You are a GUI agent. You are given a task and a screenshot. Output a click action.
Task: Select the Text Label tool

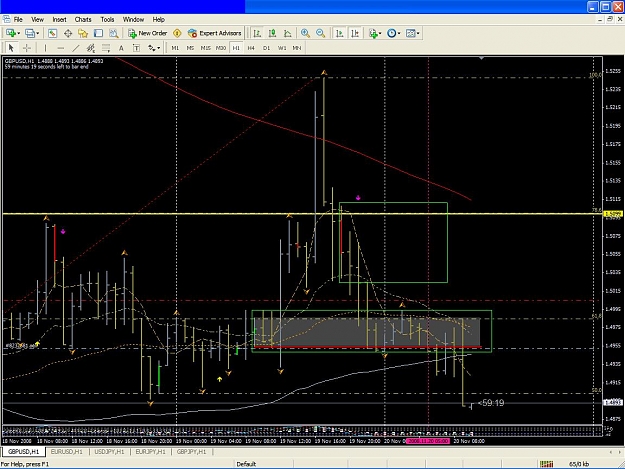point(136,48)
